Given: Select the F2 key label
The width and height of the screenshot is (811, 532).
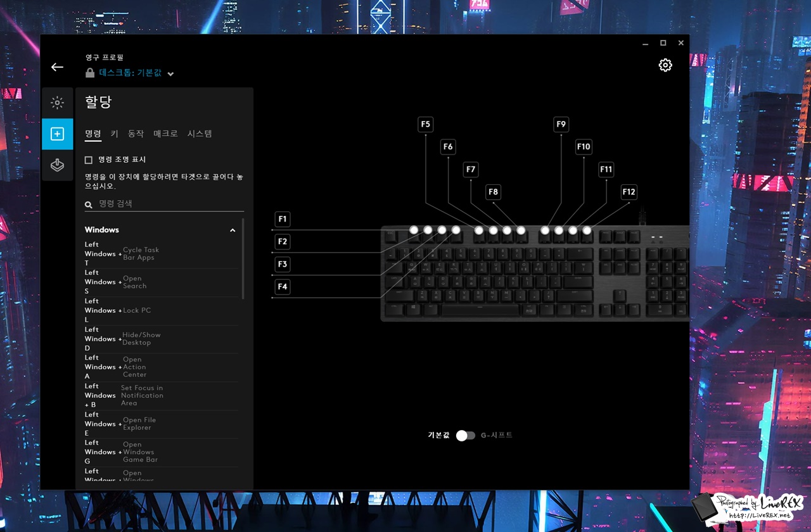Looking at the screenshot, I should pos(283,241).
